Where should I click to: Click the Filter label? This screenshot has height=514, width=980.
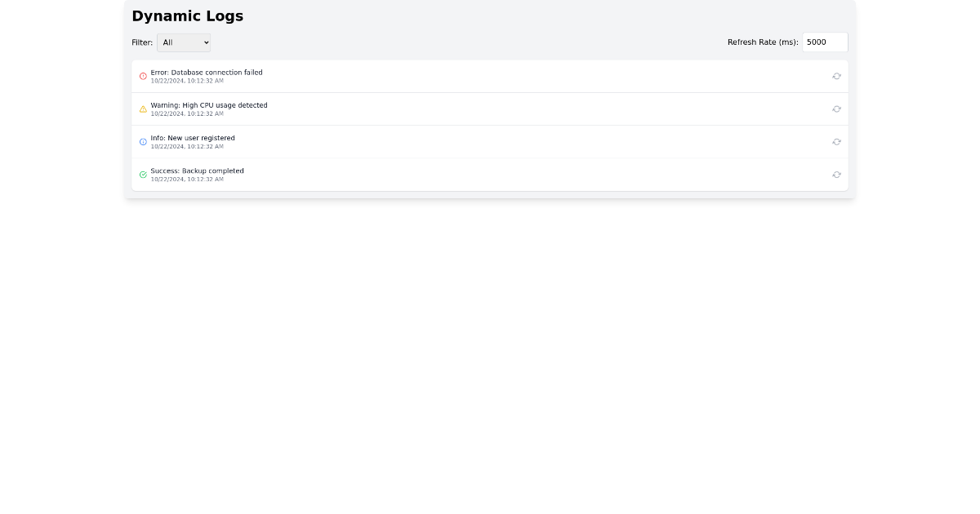141,42
